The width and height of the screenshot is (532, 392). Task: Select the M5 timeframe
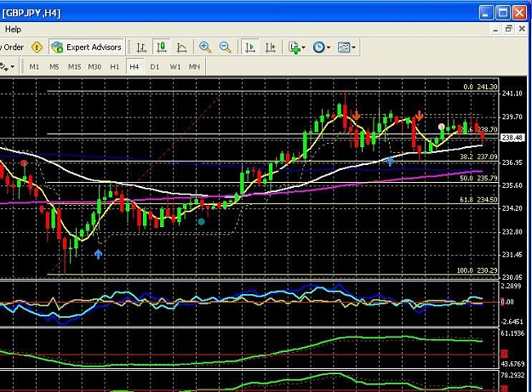pos(54,66)
